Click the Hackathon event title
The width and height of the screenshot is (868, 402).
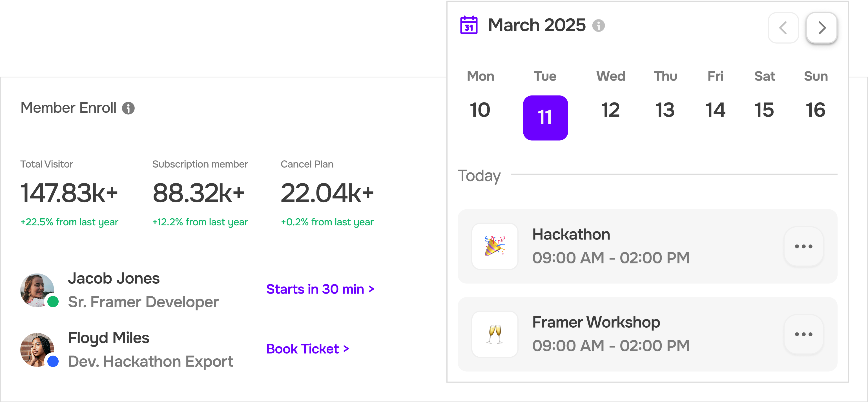(571, 234)
